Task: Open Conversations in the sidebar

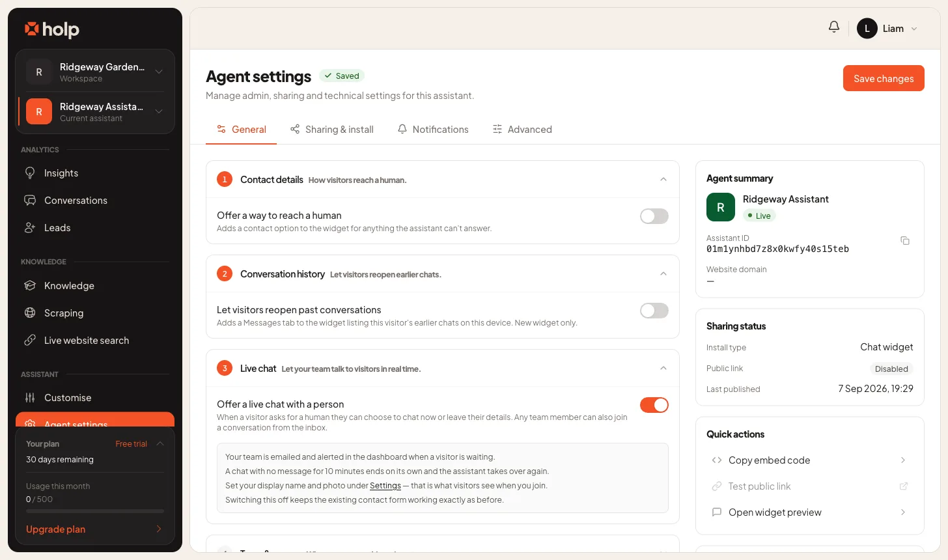Action: coord(95,201)
